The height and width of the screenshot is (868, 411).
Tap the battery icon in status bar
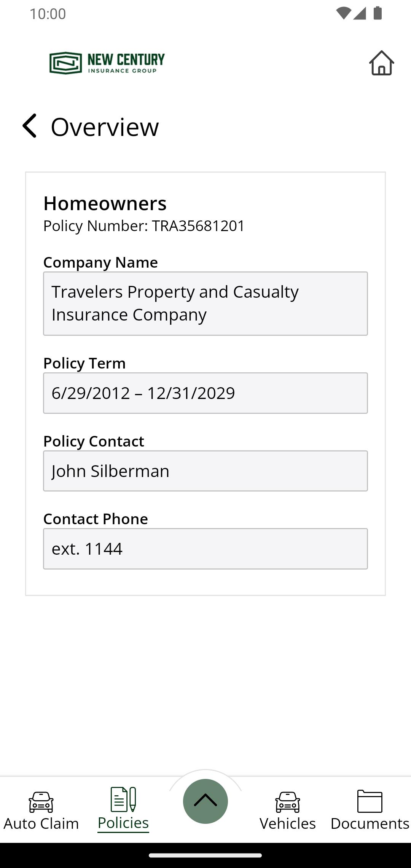pos(378,13)
